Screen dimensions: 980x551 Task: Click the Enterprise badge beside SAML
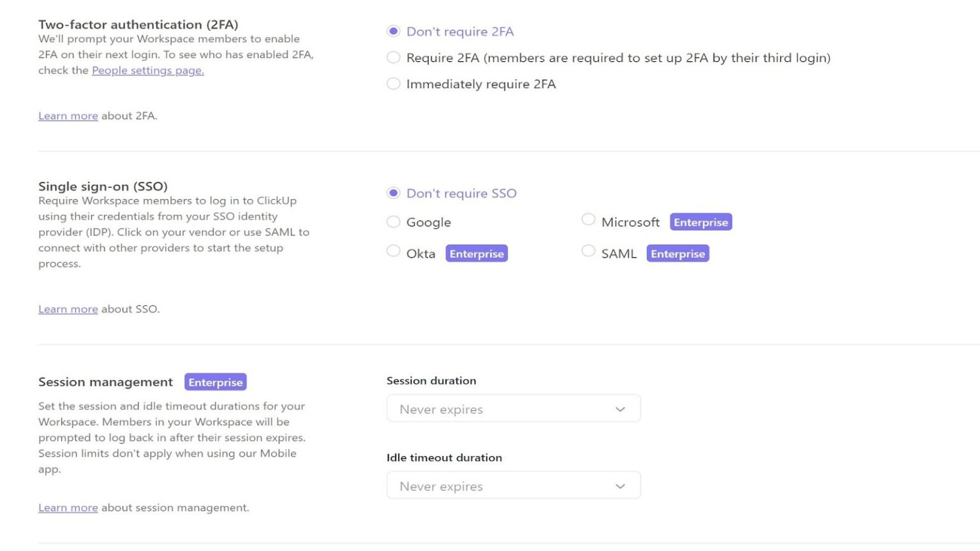point(678,253)
